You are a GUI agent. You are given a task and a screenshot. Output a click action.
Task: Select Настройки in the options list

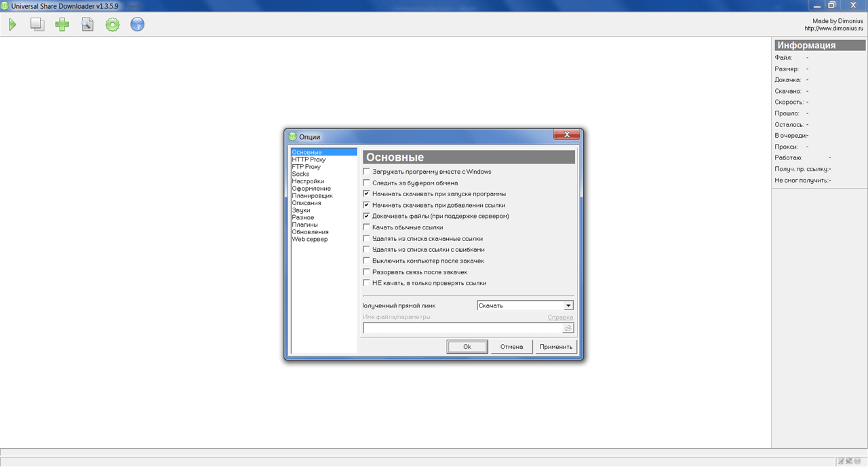tap(308, 181)
